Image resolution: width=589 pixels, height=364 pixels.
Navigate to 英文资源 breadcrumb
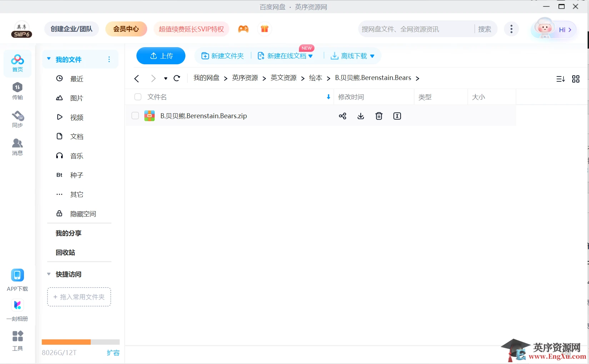click(x=284, y=78)
